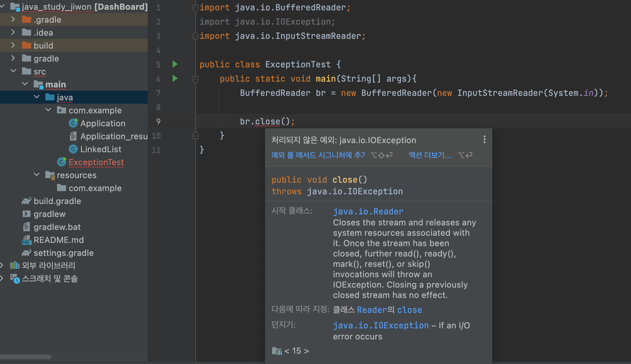Run the main method from gutter arrow

click(175, 78)
